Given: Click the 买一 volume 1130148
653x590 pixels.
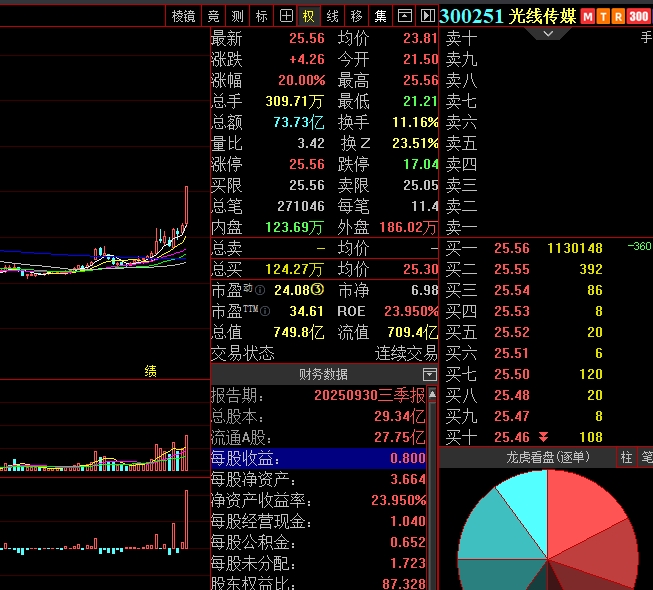Looking at the screenshot, I should (x=575, y=248).
